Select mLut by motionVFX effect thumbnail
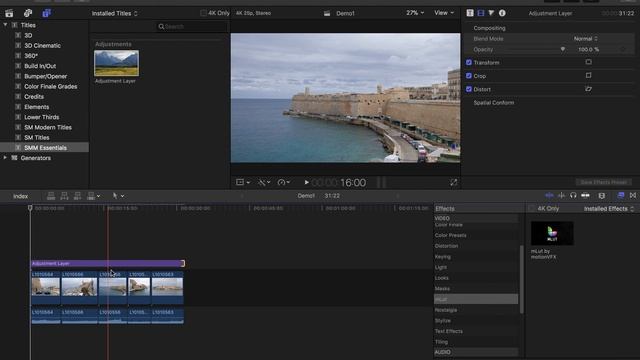The image size is (640, 360). [x=552, y=233]
